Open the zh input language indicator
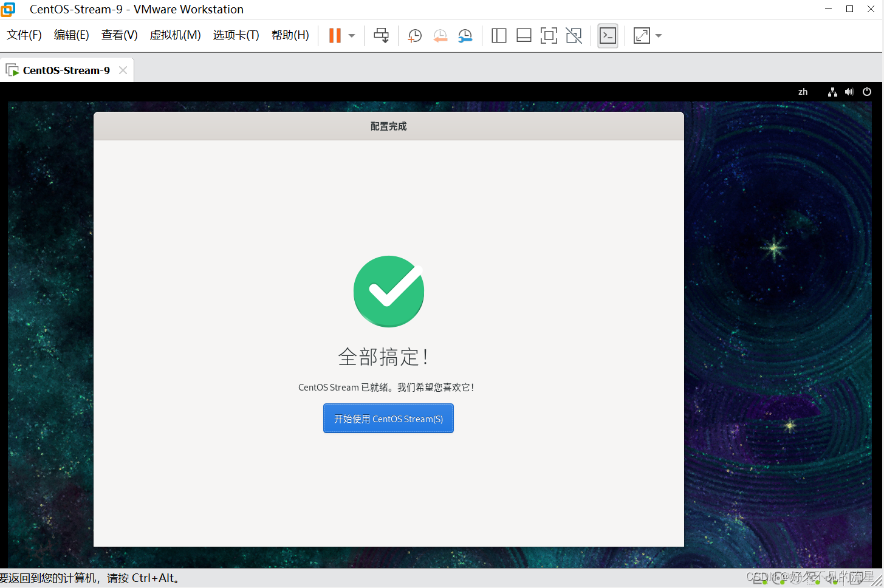The image size is (884, 588). (x=803, y=92)
